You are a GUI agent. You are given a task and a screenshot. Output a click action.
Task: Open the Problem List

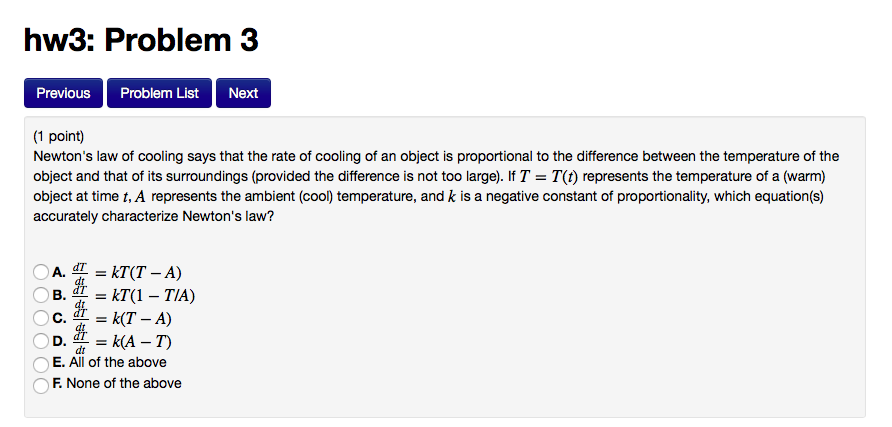(159, 93)
